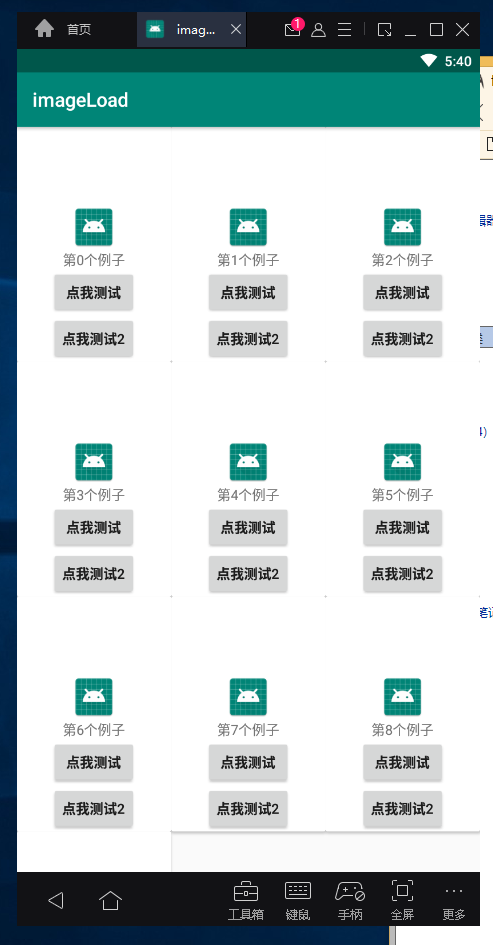Click the 5:40 clock in status bar

(x=458, y=61)
